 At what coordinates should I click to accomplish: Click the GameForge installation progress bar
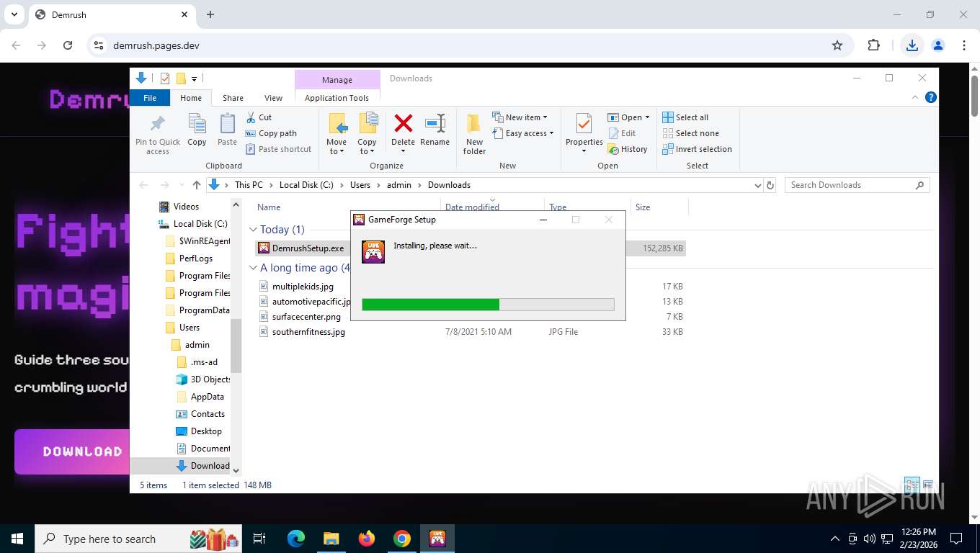488,305
